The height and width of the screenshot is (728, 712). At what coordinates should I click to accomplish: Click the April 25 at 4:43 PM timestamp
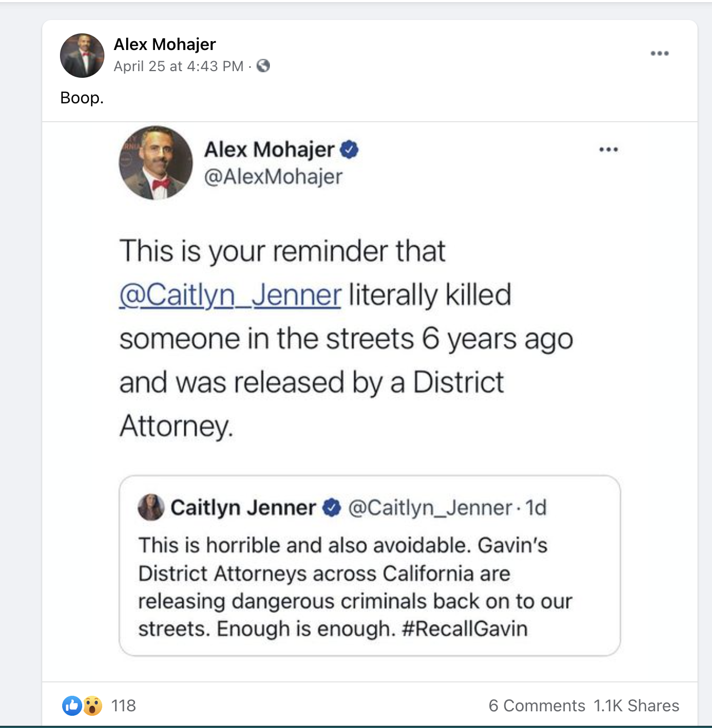[178, 66]
